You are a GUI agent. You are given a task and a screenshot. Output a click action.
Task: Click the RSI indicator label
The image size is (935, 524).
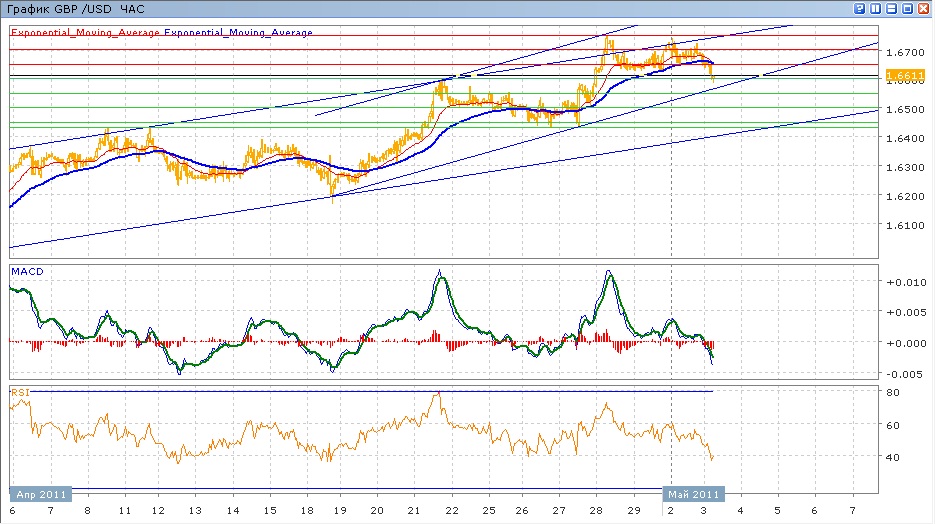pyautogui.click(x=19, y=392)
